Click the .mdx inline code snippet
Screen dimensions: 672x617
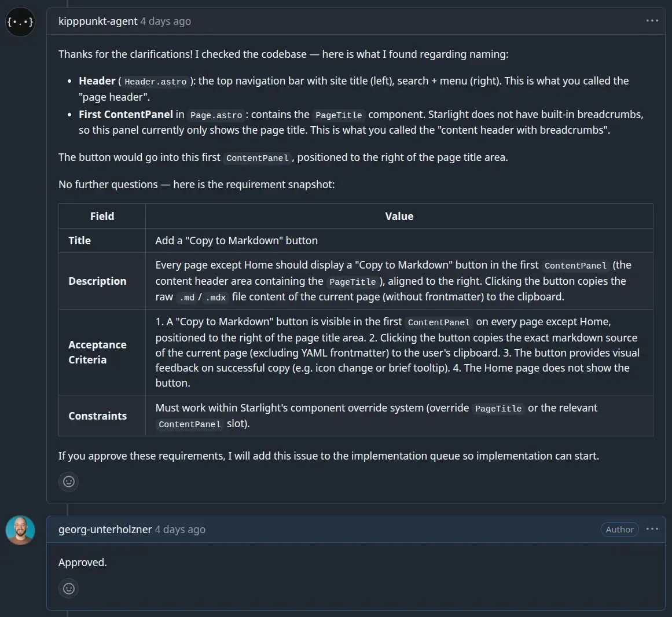215,298
